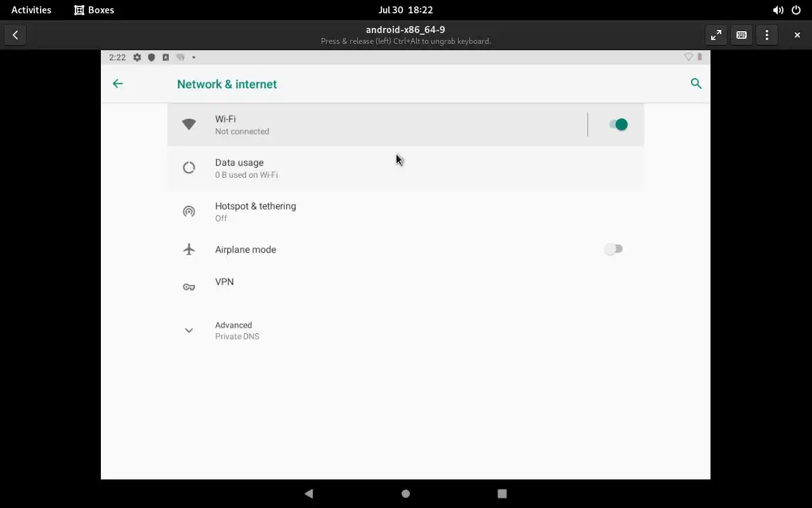Open Boxes three-dot menu
Screen dimensions: 812x508
click(767, 35)
